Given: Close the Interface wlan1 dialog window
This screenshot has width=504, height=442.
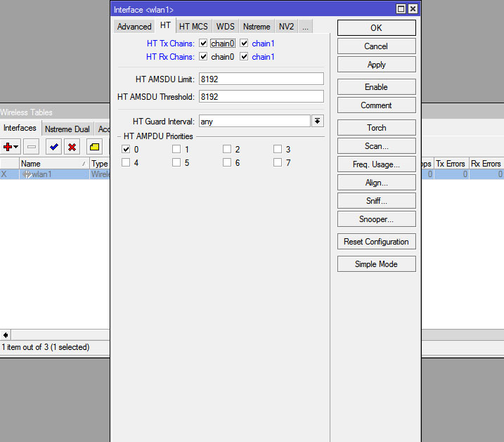Looking at the screenshot, I should (413, 9).
